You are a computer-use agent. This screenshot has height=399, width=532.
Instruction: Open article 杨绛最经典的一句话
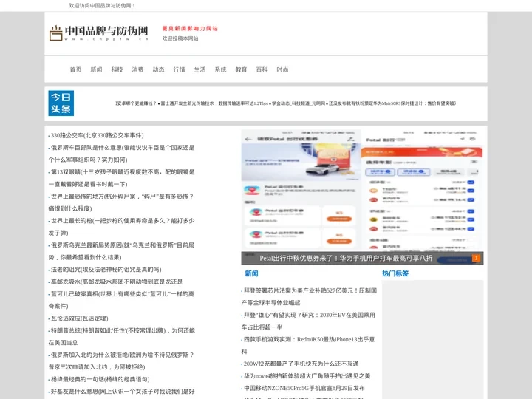[100, 380]
